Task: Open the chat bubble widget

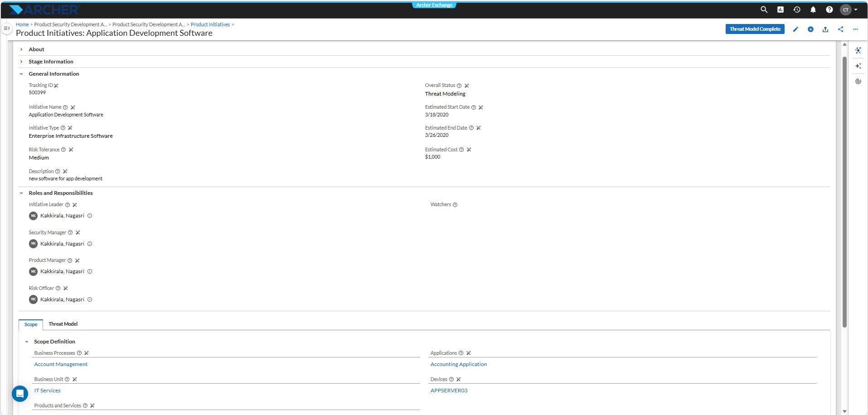Action: [20, 394]
